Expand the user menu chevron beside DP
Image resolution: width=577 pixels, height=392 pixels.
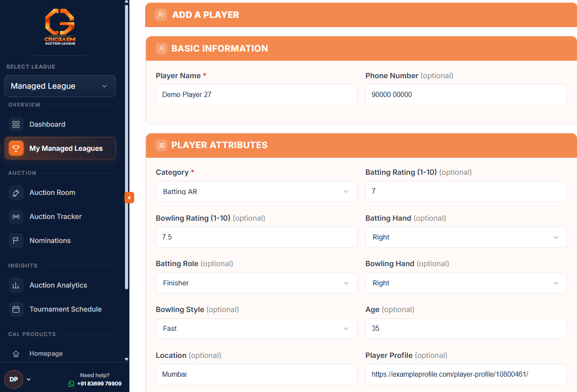(x=28, y=379)
